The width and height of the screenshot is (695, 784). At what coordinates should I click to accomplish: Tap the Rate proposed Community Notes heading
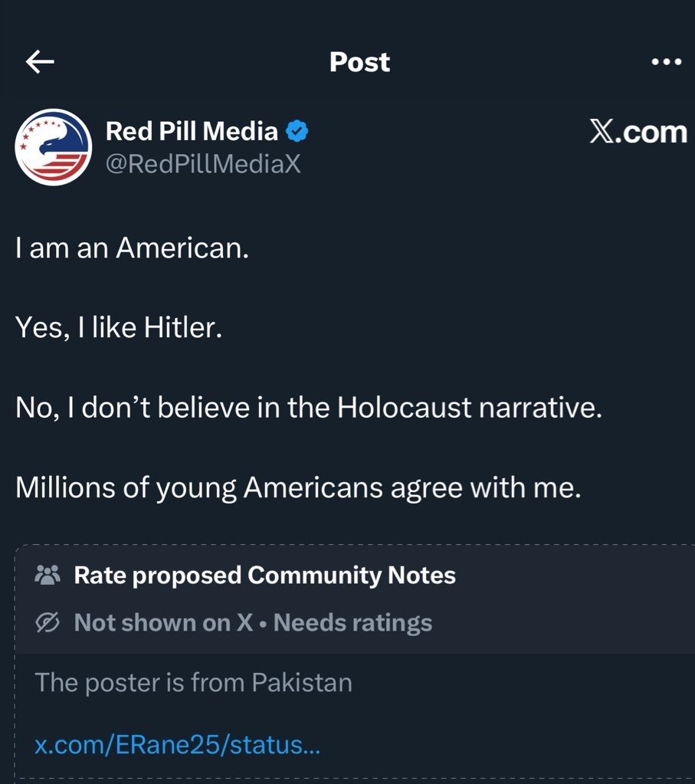(264, 575)
